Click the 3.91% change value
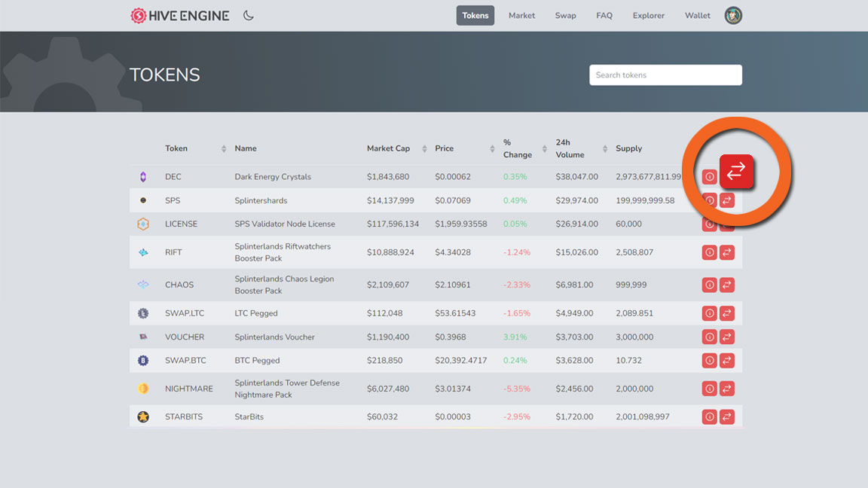This screenshot has width=868, height=488. point(515,337)
